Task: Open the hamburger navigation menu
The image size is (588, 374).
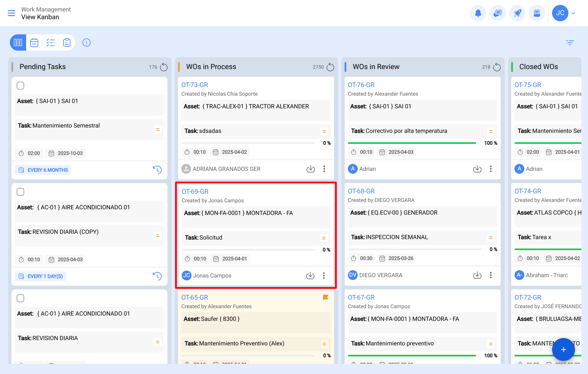Action: point(11,13)
